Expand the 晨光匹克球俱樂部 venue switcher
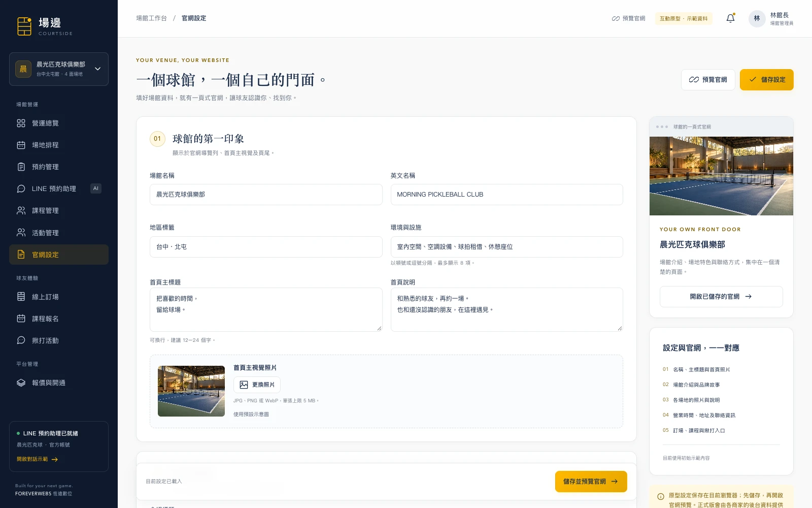This screenshot has width=812, height=508. (59, 69)
